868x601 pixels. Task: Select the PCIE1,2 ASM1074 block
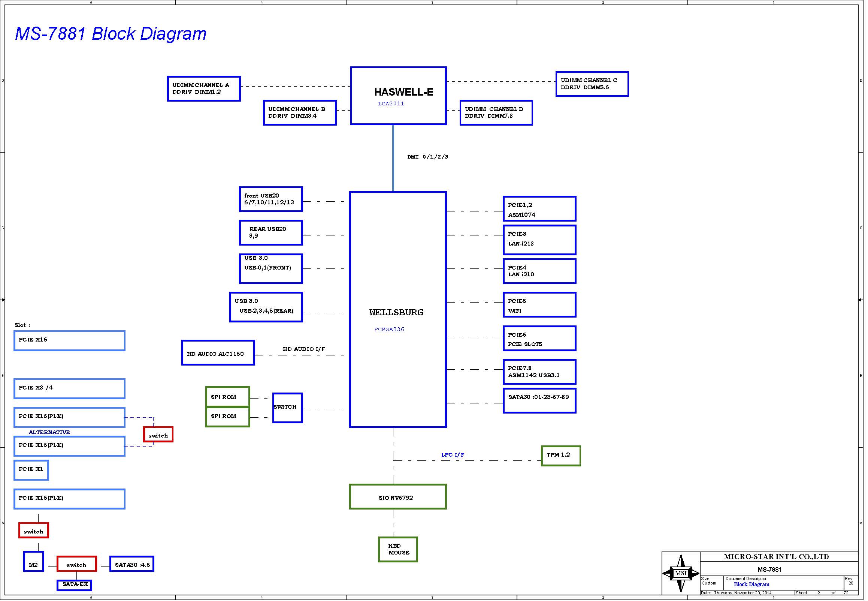539,208
